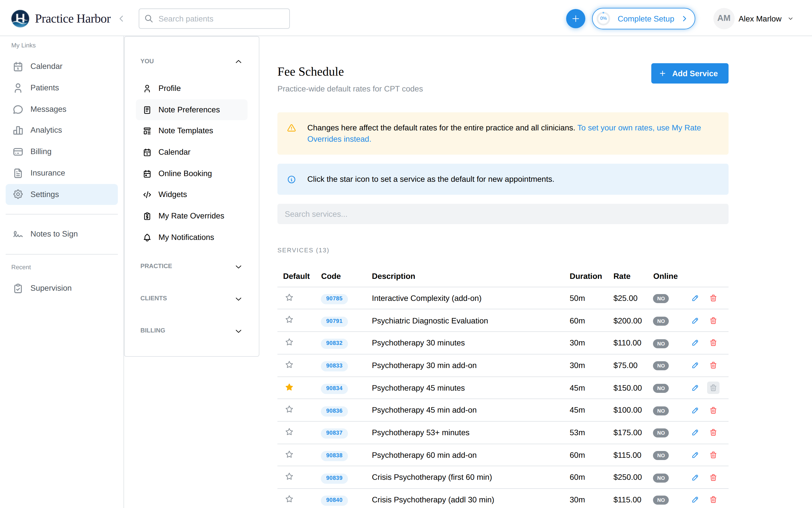Open Note Preferences settings
The image size is (812, 508).
tap(192, 110)
